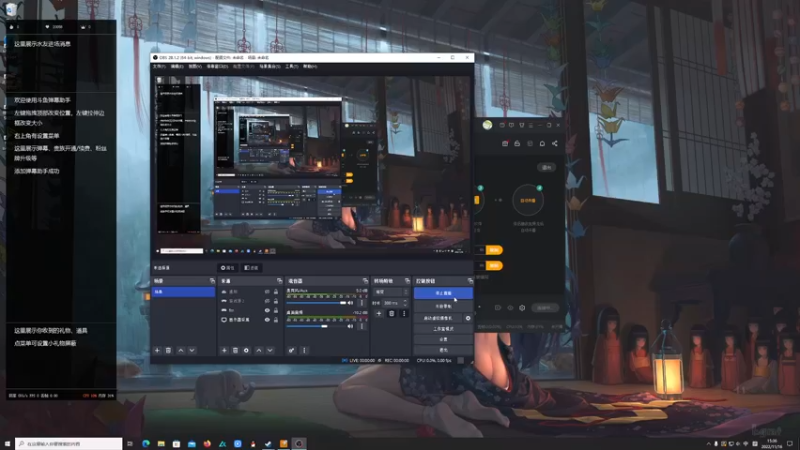The height and width of the screenshot is (450, 800).
Task: Add a scene transition with plus icon
Action: click(x=379, y=314)
